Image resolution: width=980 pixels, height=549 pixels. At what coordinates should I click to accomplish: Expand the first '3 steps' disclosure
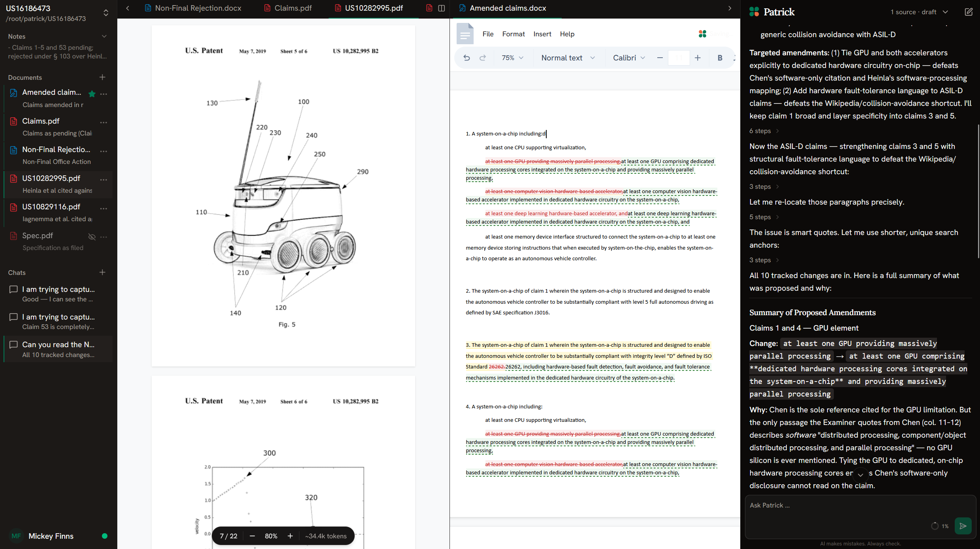tap(764, 186)
